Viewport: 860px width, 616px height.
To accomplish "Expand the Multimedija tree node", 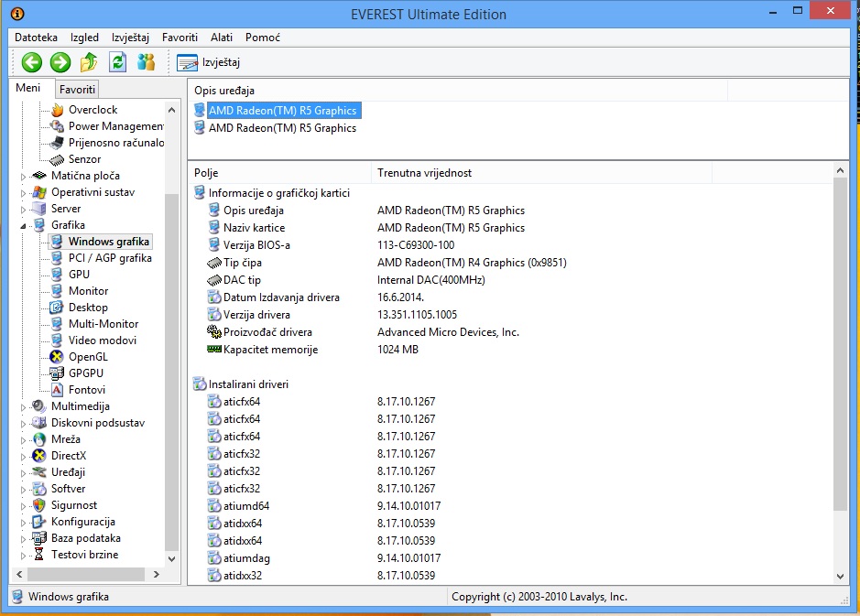I will coord(24,406).
